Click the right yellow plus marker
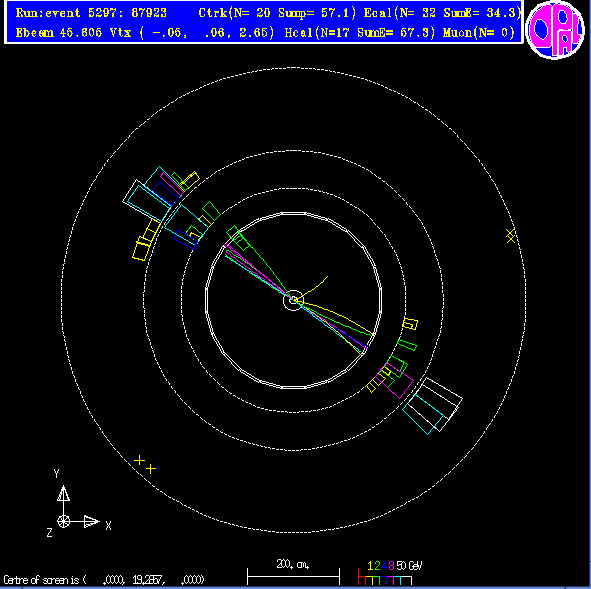 (x=151, y=469)
